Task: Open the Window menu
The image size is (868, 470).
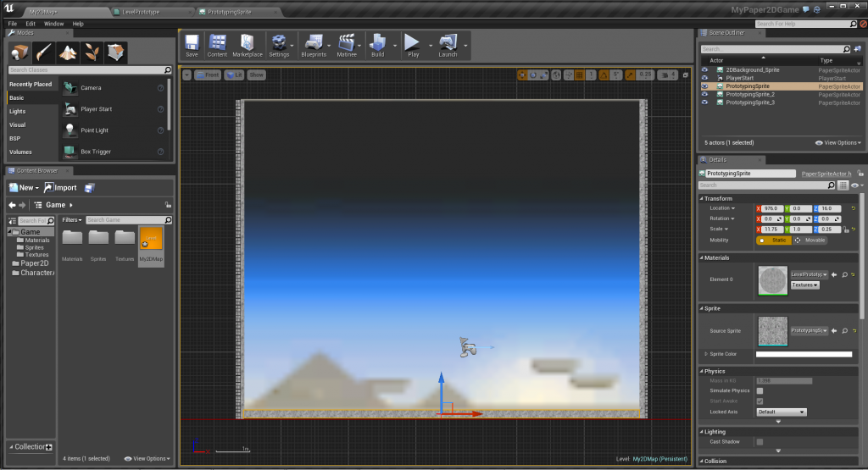Action: click(53, 24)
